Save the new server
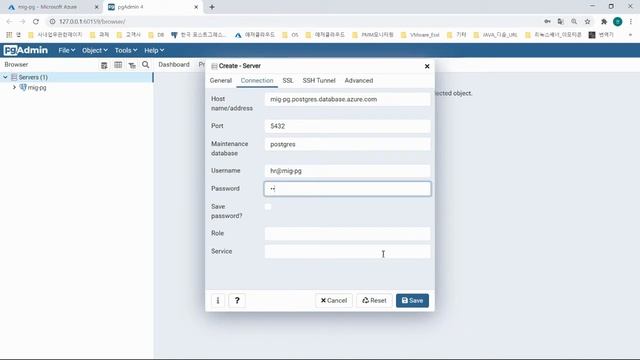 coord(412,300)
